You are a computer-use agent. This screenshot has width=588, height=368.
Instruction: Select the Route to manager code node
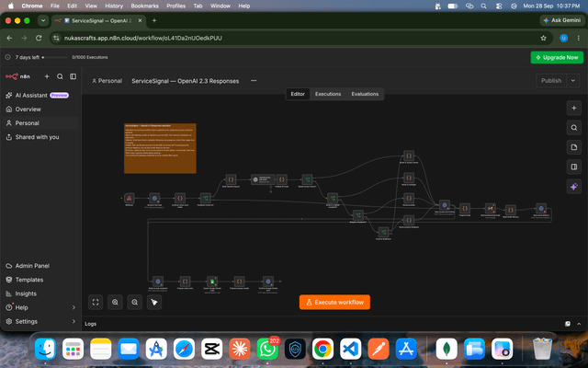pyautogui.click(x=409, y=178)
